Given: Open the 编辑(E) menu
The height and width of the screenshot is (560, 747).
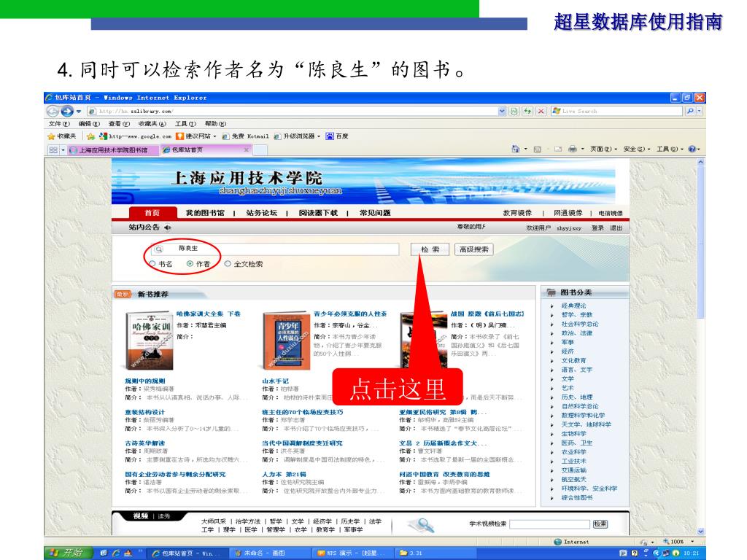Looking at the screenshot, I should coord(89,124).
